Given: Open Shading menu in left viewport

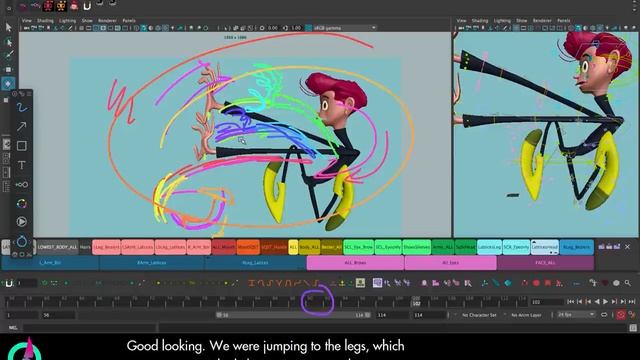Looking at the screenshot, I should pyautogui.click(x=45, y=20).
